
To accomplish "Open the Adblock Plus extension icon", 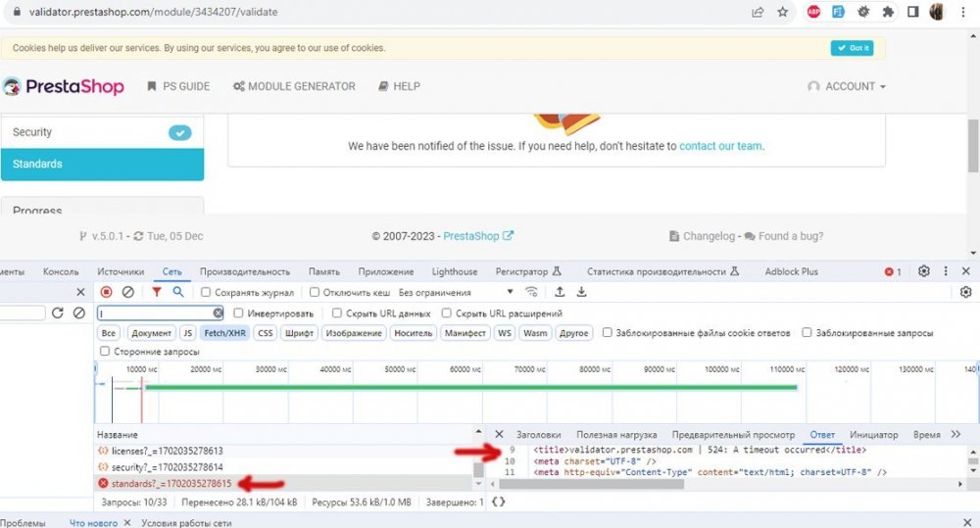I will click(x=813, y=12).
